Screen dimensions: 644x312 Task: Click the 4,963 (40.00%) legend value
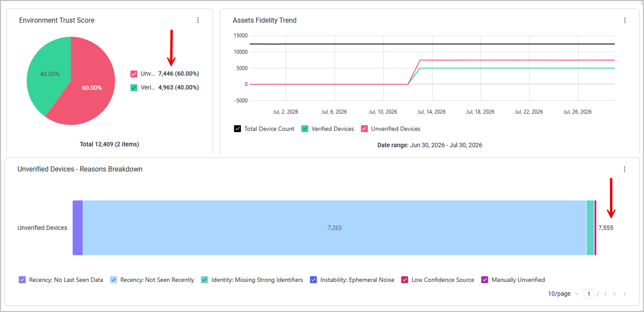coord(178,87)
